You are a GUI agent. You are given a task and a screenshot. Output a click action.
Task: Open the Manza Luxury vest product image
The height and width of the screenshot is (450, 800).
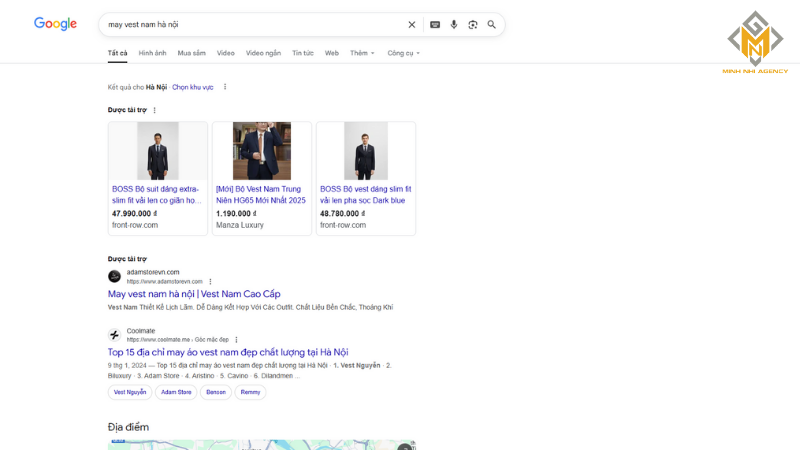pyautogui.click(x=262, y=151)
